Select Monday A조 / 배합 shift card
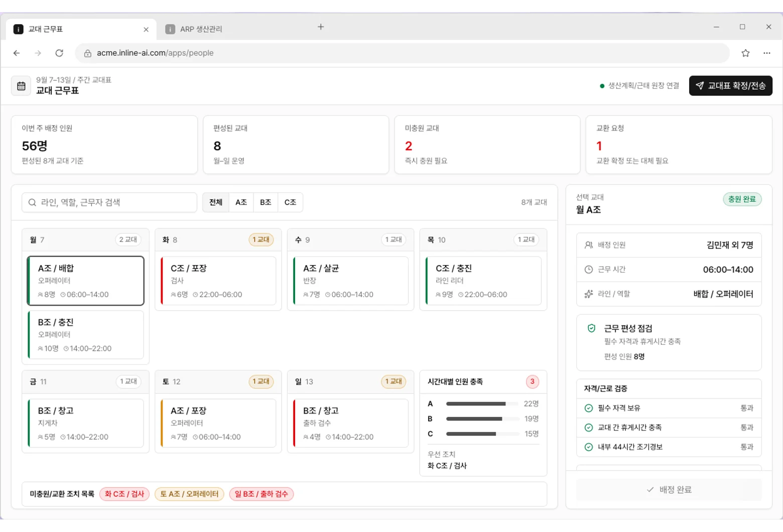The height and width of the screenshot is (532, 783). (x=85, y=281)
